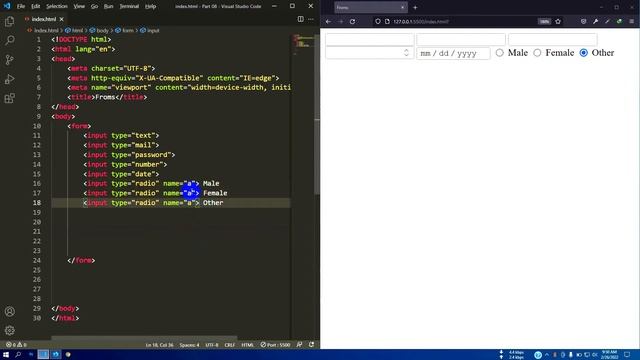The image size is (640, 360).
Task: Click Ln 18, Col 36 in status bar
Action: 160,345
